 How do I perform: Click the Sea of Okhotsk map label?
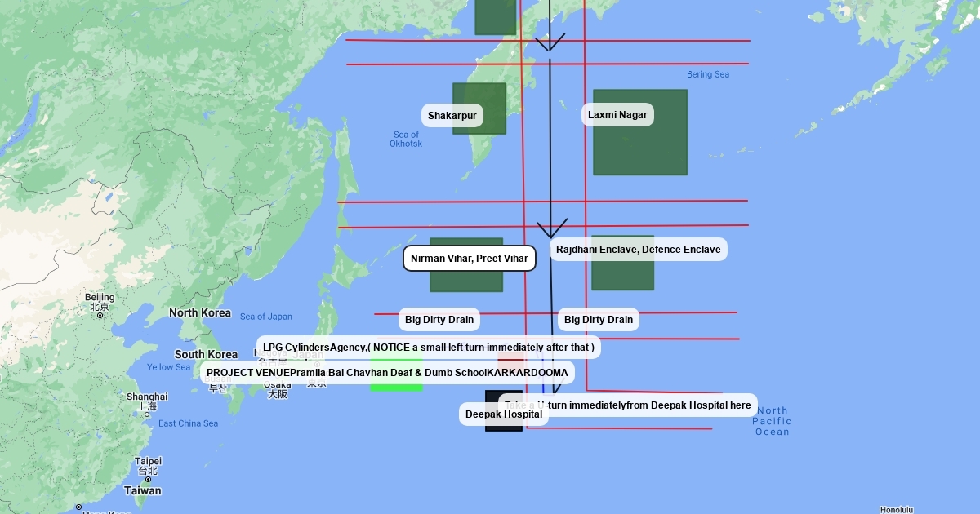[x=406, y=140]
